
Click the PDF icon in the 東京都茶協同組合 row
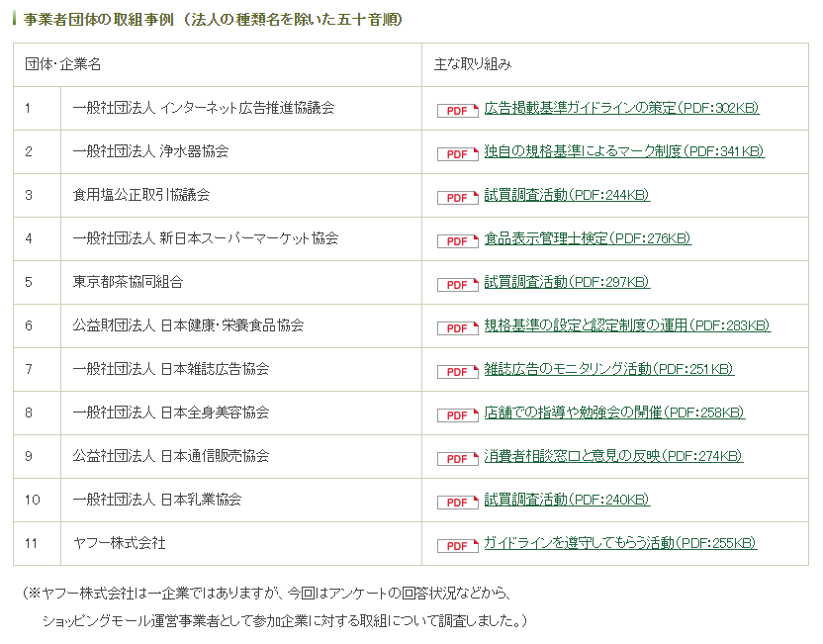click(457, 284)
